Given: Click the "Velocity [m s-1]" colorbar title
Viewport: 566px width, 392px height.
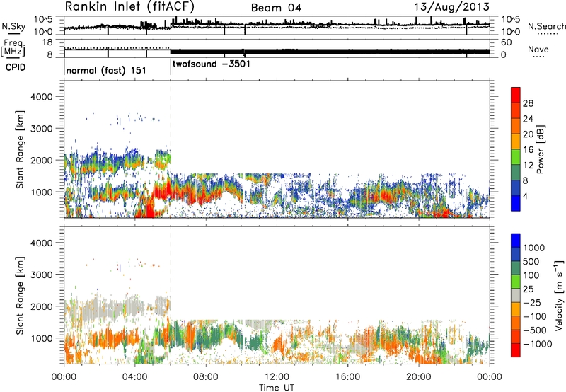Looking at the screenshot, I should pyautogui.click(x=559, y=295).
